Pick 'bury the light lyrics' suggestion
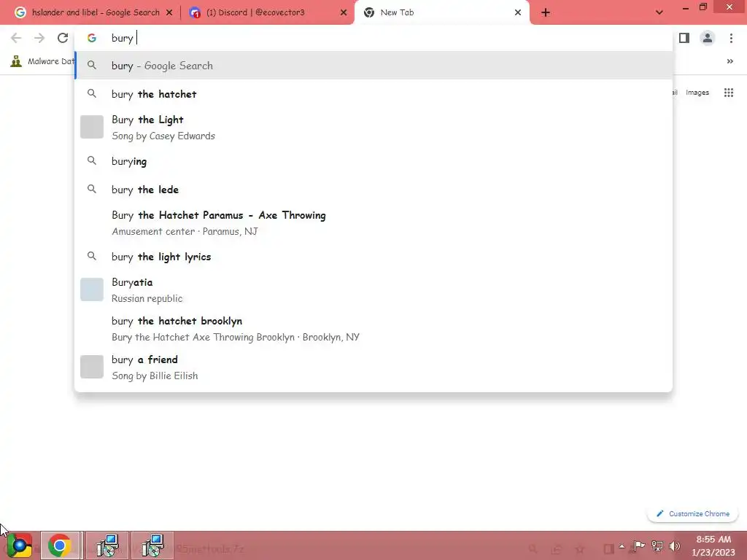 point(373,256)
